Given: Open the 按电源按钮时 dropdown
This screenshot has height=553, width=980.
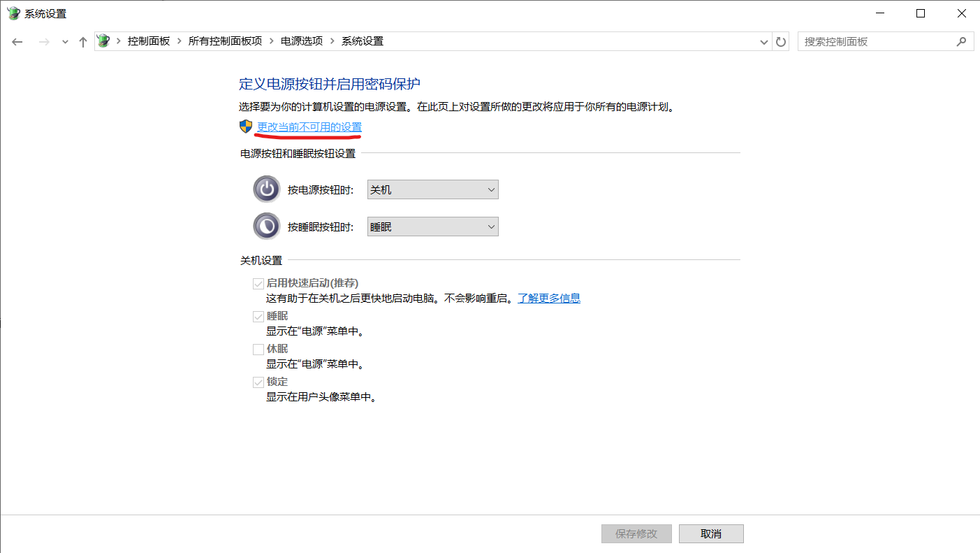Looking at the screenshot, I should (x=432, y=189).
